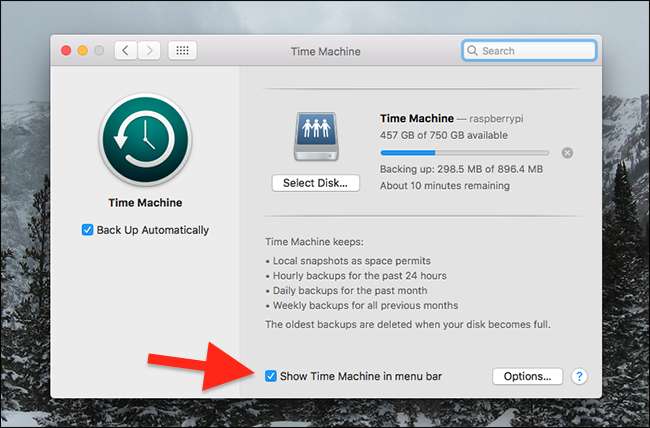The height and width of the screenshot is (428, 650).
Task: Click the "457 GB of 750 GB available" text
Action: [x=444, y=135]
